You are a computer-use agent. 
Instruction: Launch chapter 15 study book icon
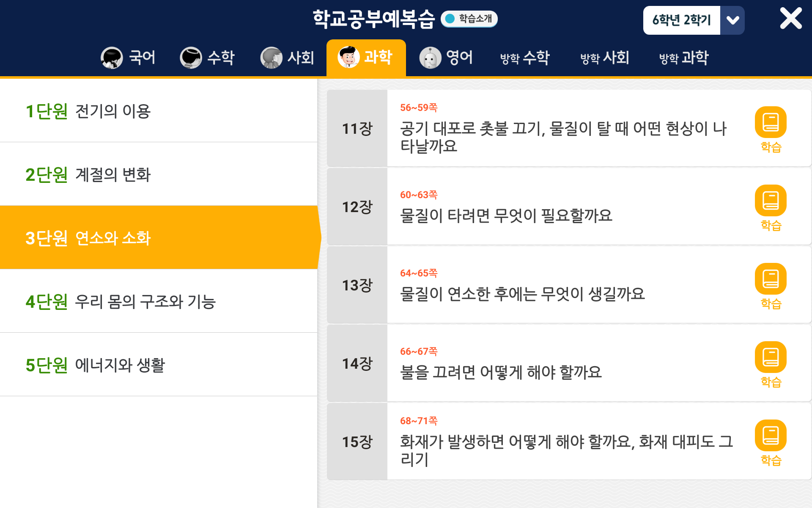771,436
